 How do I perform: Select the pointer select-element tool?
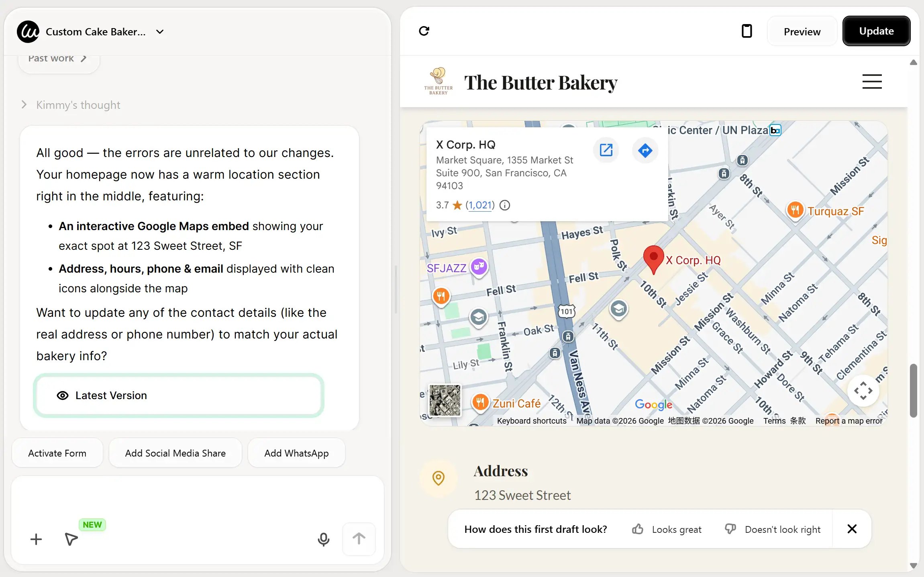tap(71, 539)
